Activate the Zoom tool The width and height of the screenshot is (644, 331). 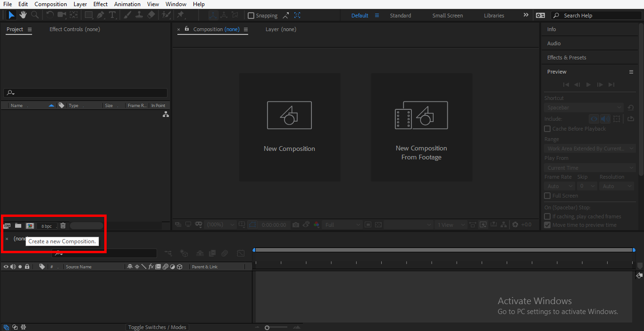pos(34,15)
